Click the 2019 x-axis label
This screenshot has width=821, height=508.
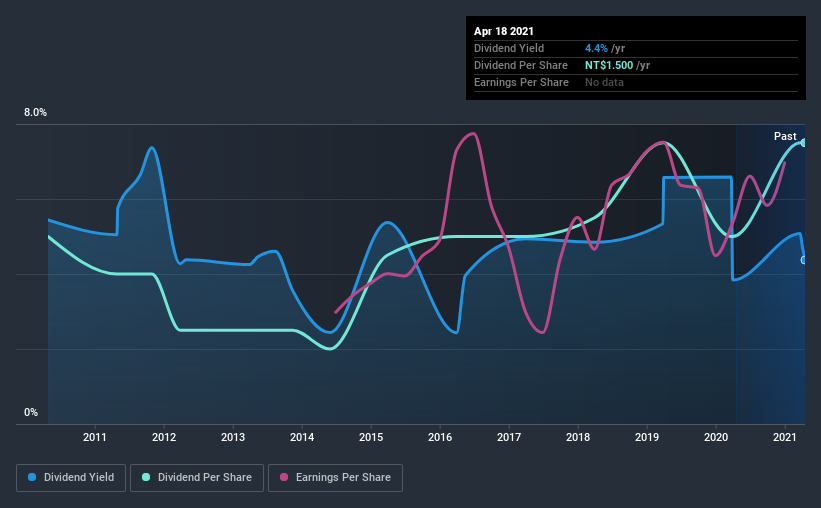point(647,437)
